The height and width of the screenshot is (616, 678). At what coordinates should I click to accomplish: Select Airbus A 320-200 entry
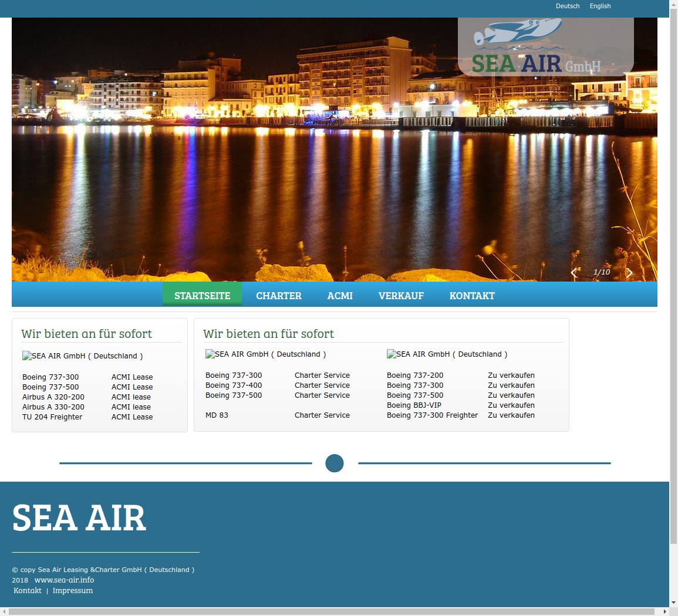point(53,397)
